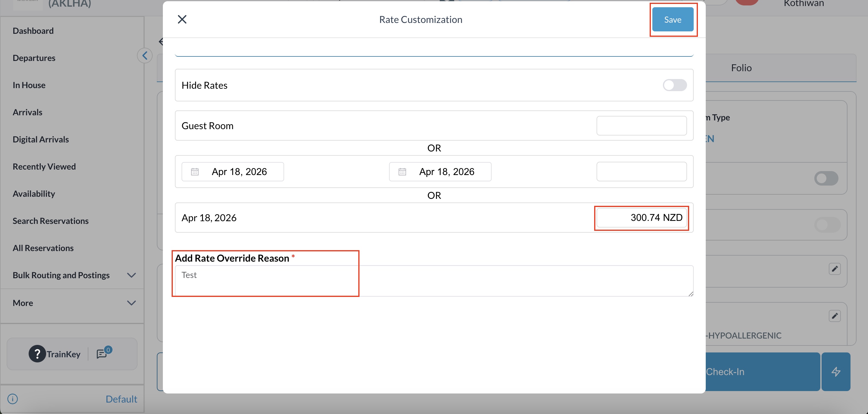Click the Default link
This screenshot has width=868, height=414.
[121, 399]
